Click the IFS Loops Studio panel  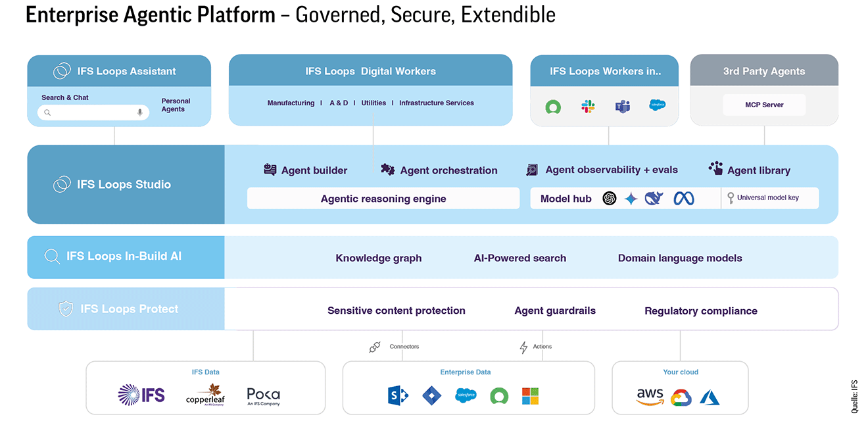[x=126, y=185]
